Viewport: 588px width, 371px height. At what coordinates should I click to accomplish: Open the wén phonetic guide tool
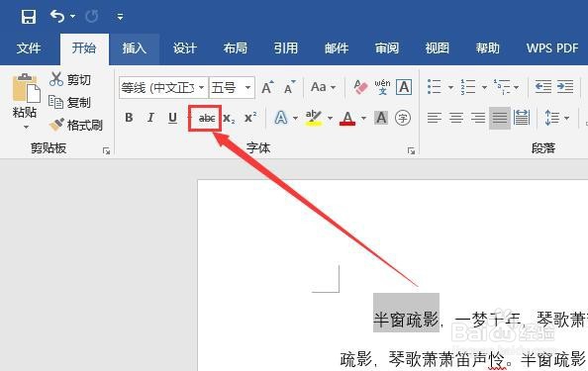pos(382,87)
